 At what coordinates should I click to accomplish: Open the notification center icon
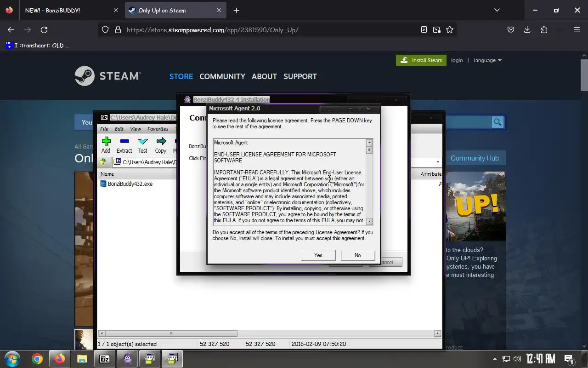click(x=569, y=359)
